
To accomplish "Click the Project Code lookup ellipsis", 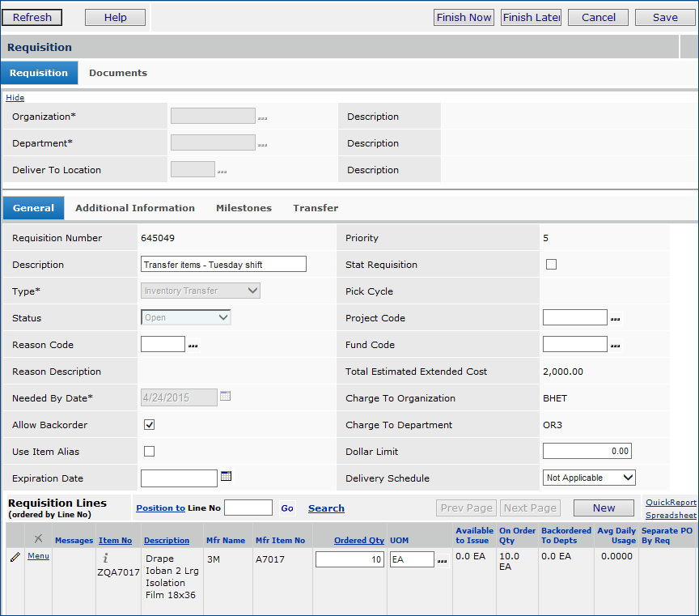I will (x=615, y=319).
